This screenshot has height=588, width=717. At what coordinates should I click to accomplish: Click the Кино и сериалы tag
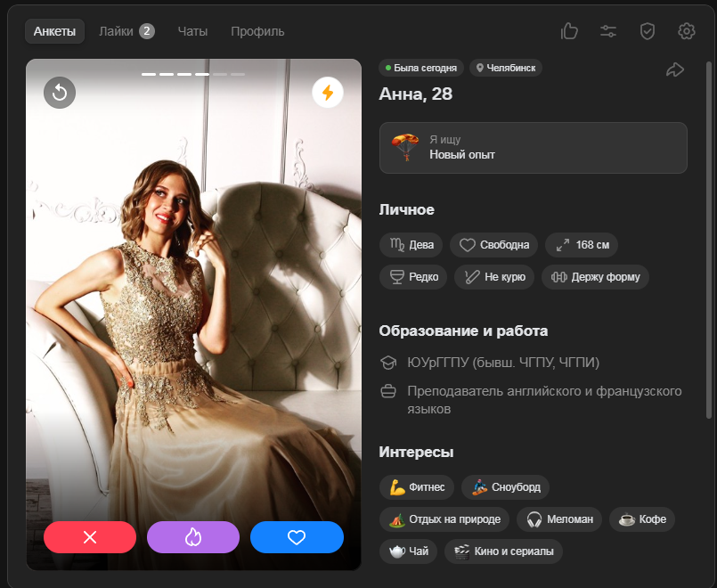[x=503, y=551]
